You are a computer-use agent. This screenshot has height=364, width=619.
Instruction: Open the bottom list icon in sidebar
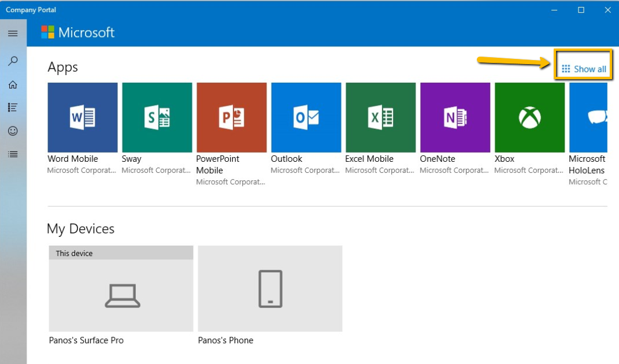pos(13,154)
